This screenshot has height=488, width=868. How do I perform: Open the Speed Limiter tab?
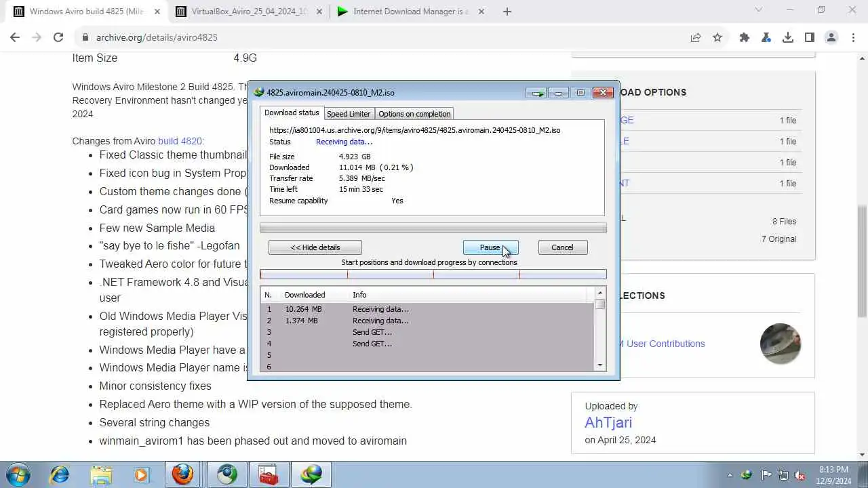349,114
